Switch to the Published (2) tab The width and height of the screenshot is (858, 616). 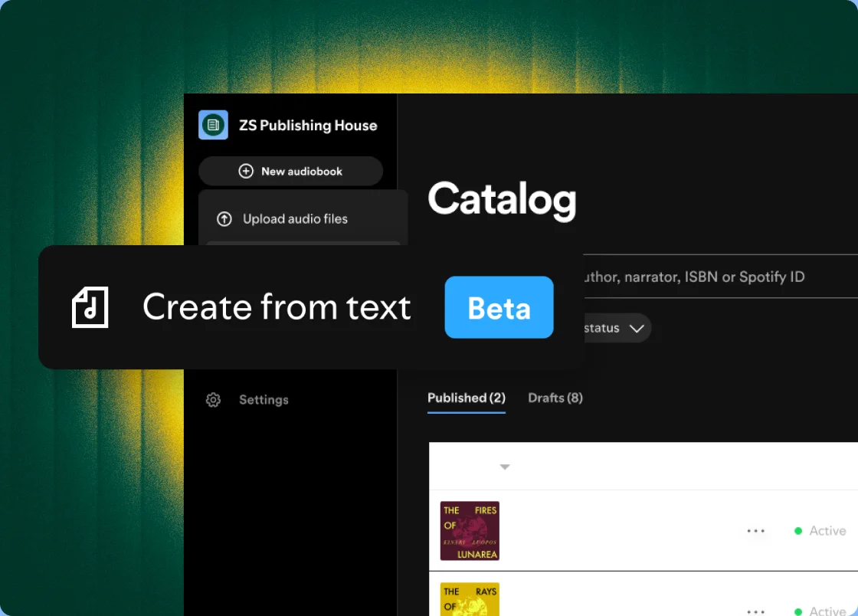point(467,398)
